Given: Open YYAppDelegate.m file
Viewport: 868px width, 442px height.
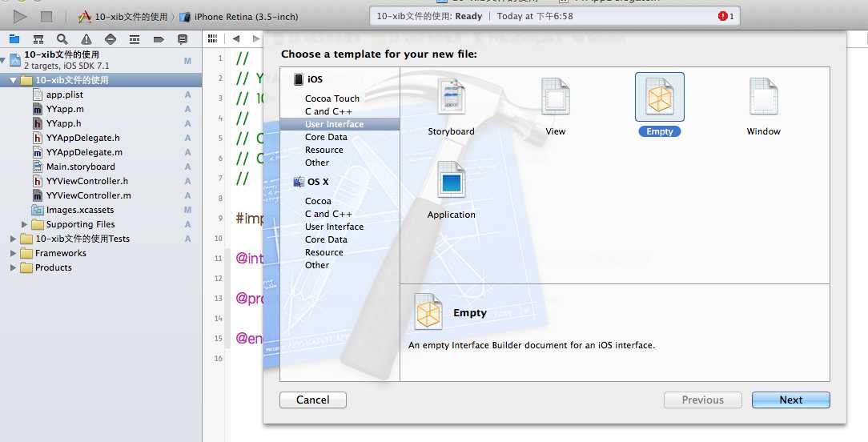Looking at the screenshot, I should (84, 152).
